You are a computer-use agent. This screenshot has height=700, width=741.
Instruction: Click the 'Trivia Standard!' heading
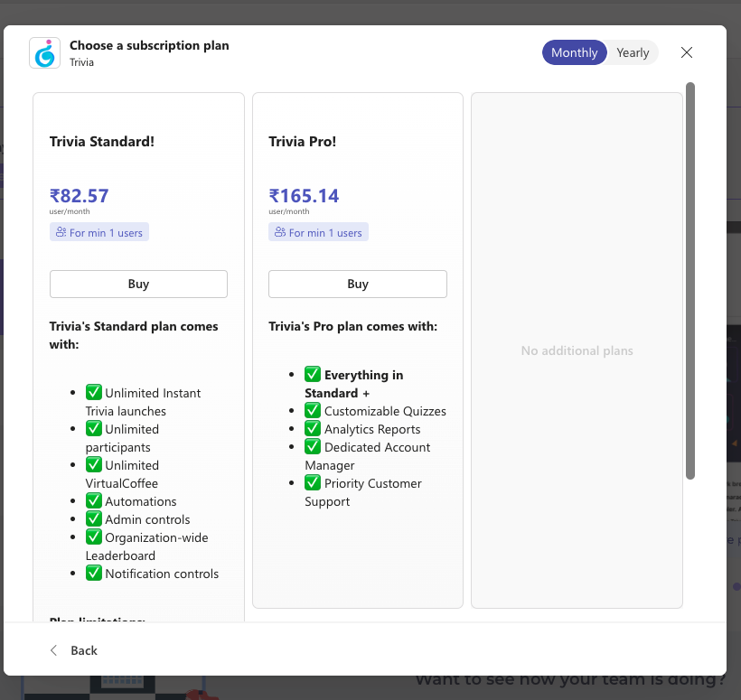tap(102, 142)
